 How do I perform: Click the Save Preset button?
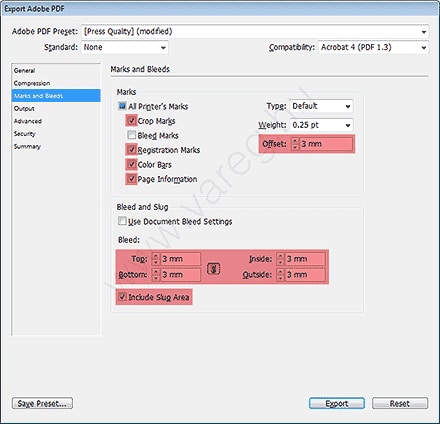click(x=42, y=403)
